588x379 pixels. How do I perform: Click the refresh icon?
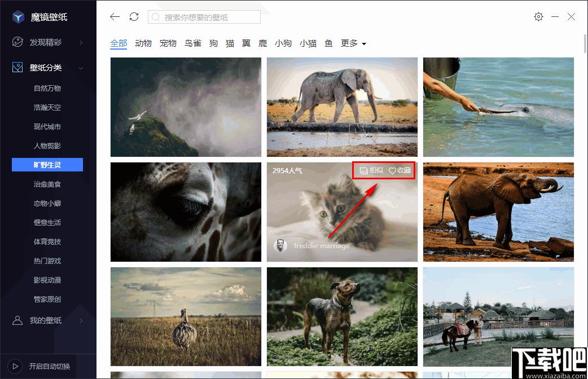[x=134, y=17]
